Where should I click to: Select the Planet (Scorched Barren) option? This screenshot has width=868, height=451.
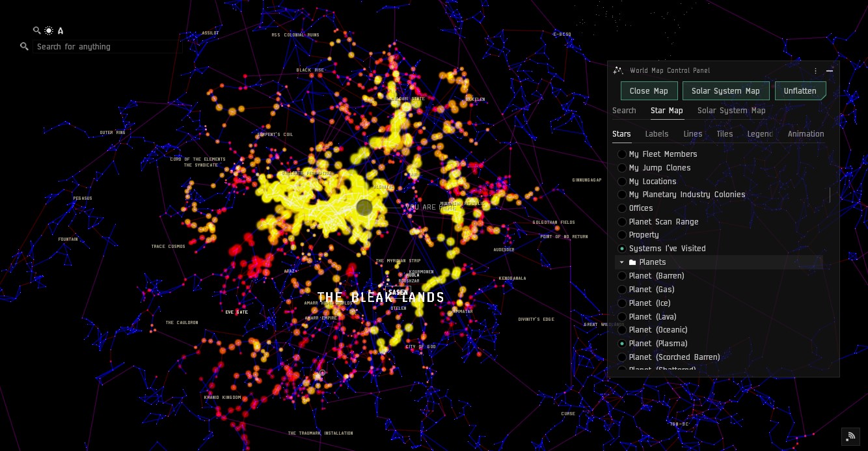click(x=622, y=357)
